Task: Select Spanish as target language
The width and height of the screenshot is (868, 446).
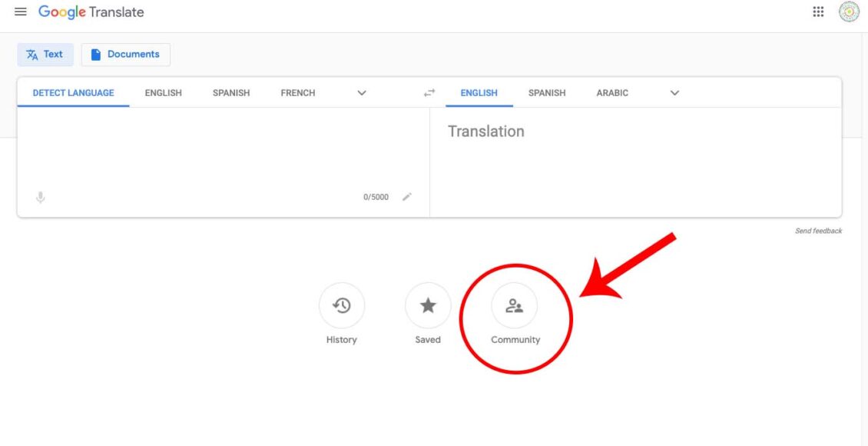Action: coord(547,93)
